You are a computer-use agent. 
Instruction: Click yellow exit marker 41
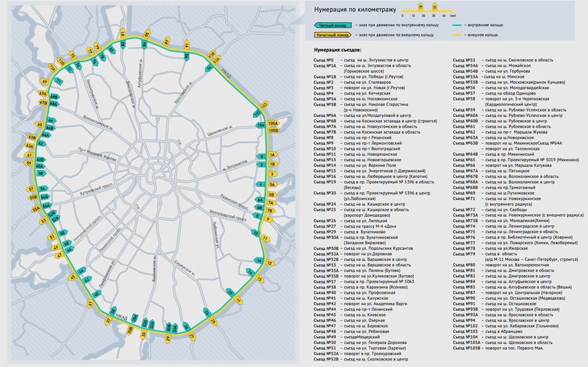[90, 304]
